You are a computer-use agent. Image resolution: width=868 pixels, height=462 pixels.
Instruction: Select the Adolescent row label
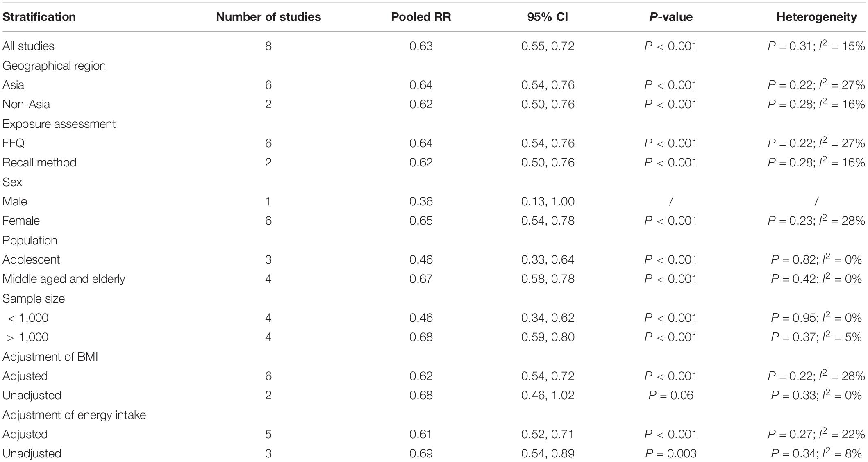click(31, 259)
